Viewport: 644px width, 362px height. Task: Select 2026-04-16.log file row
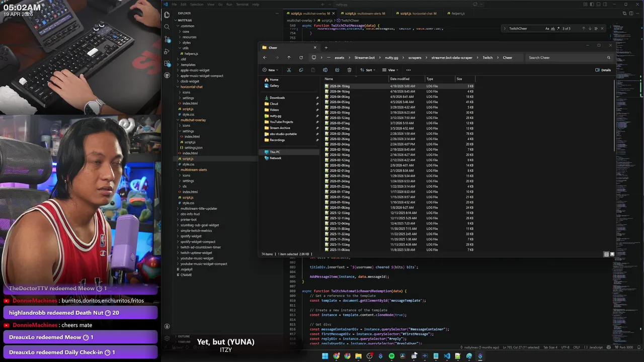[x=399, y=92]
